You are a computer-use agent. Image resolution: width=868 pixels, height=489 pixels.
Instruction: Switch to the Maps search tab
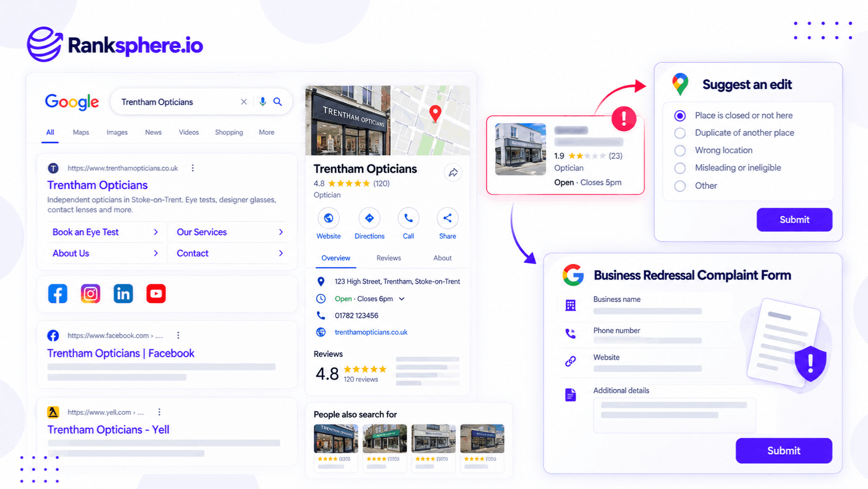[81, 133]
